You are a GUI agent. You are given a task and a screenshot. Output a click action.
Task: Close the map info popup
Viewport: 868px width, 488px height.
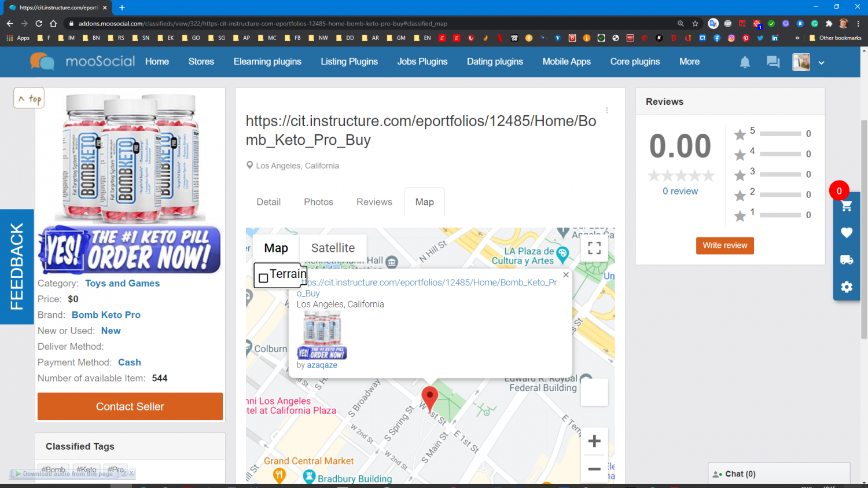click(x=566, y=275)
